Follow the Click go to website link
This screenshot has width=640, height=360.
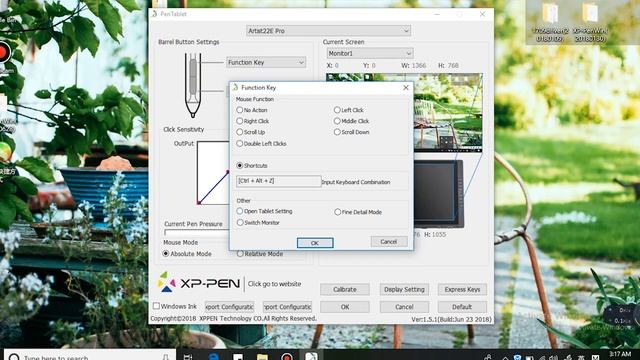click(x=274, y=284)
